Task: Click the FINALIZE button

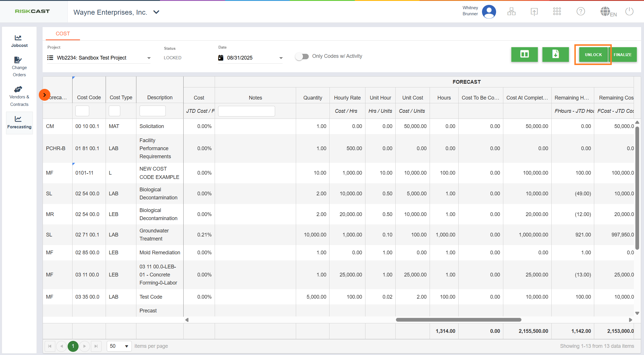Action: click(622, 55)
